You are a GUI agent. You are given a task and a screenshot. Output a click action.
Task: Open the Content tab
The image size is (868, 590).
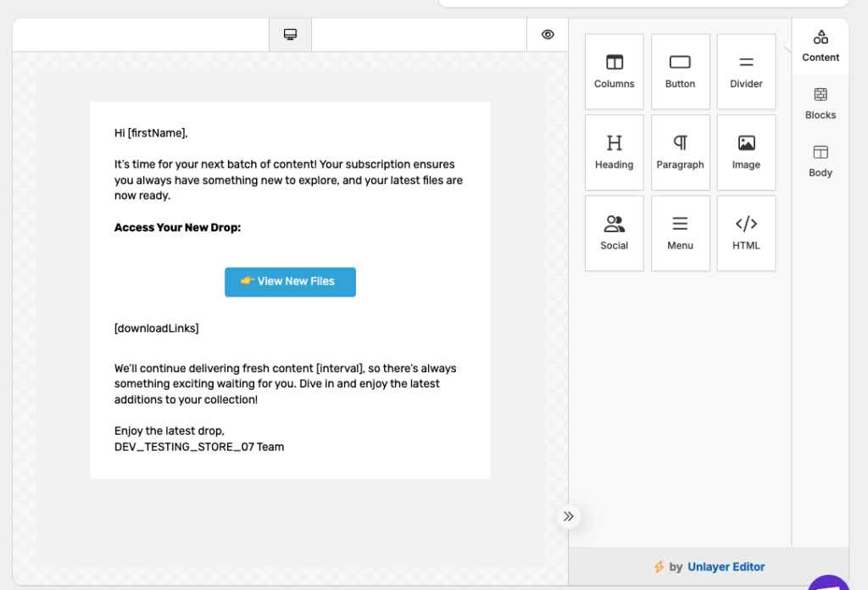tap(820, 46)
